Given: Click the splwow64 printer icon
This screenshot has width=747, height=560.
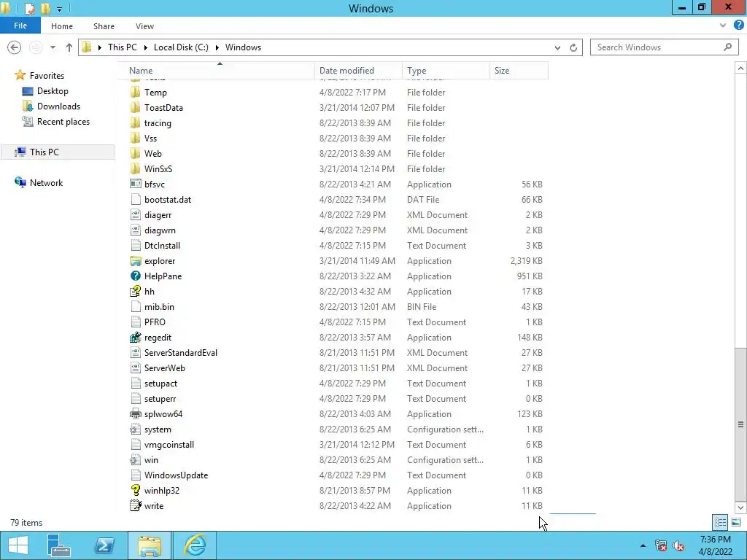Looking at the screenshot, I should [135, 414].
